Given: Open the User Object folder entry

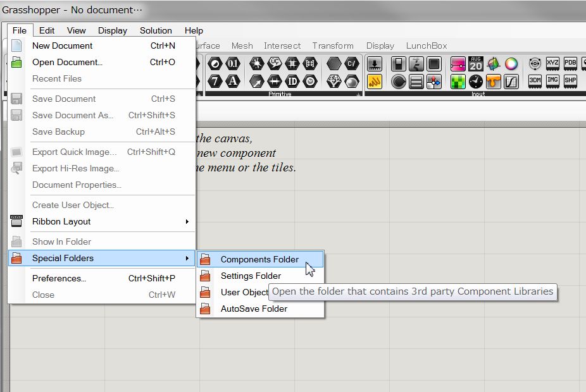Looking at the screenshot, I should [244, 292].
